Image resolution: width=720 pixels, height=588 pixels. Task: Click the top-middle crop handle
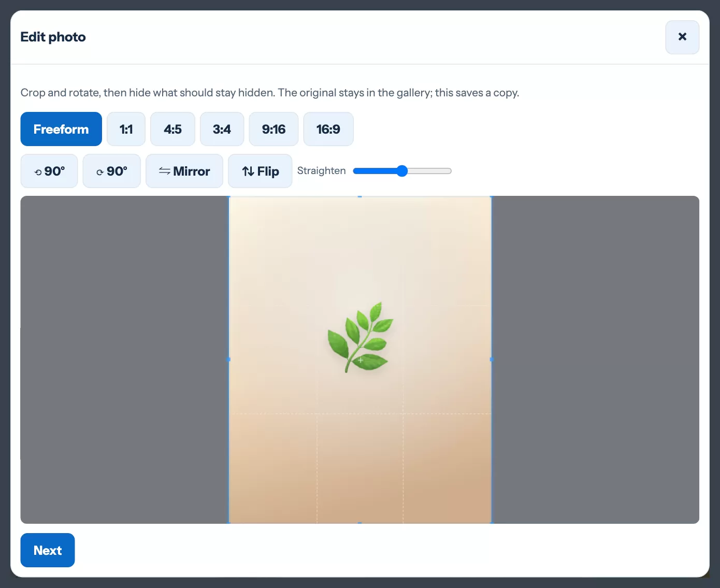click(x=360, y=197)
